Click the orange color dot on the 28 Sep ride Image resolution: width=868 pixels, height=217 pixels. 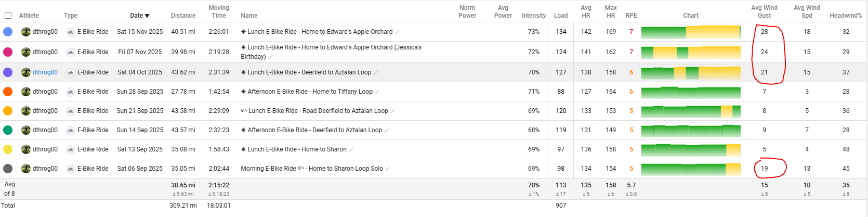tap(8, 92)
